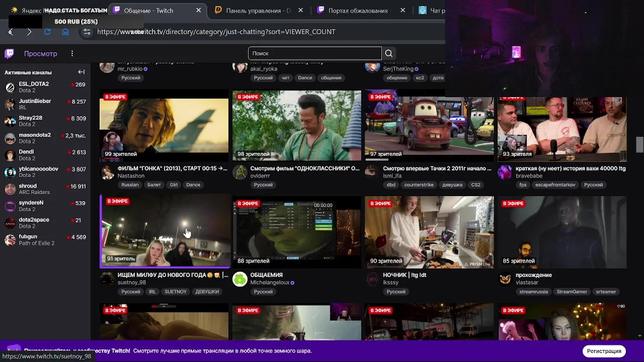644x362 pixels.
Task: Click the Балет tag under Nastashon
Action: (x=154, y=185)
